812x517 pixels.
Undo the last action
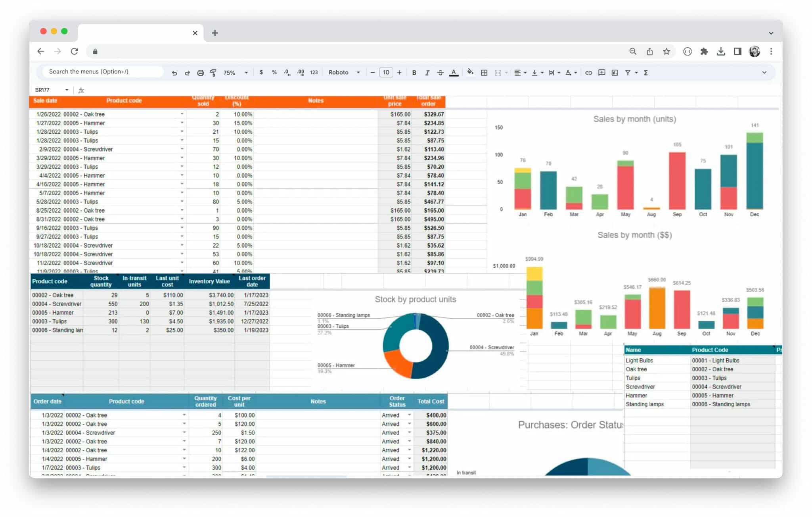pyautogui.click(x=174, y=73)
